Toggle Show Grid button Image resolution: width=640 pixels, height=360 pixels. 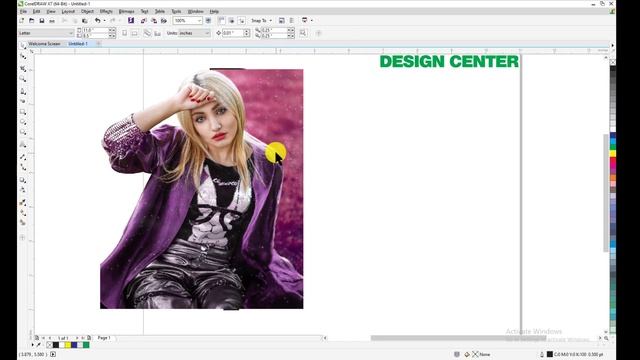click(231, 20)
